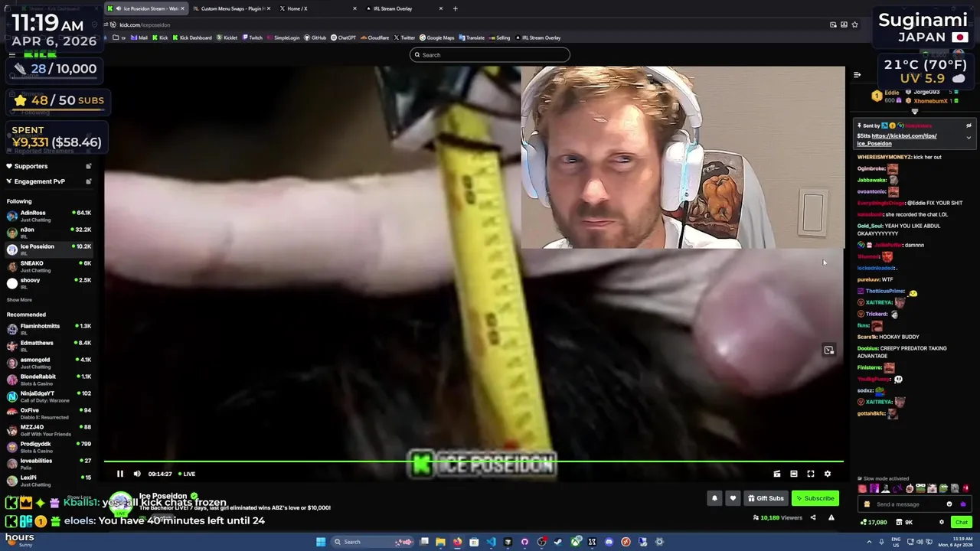Select shoovy in the Following list
The width and height of the screenshot is (980, 551).
(x=49, y=283)
